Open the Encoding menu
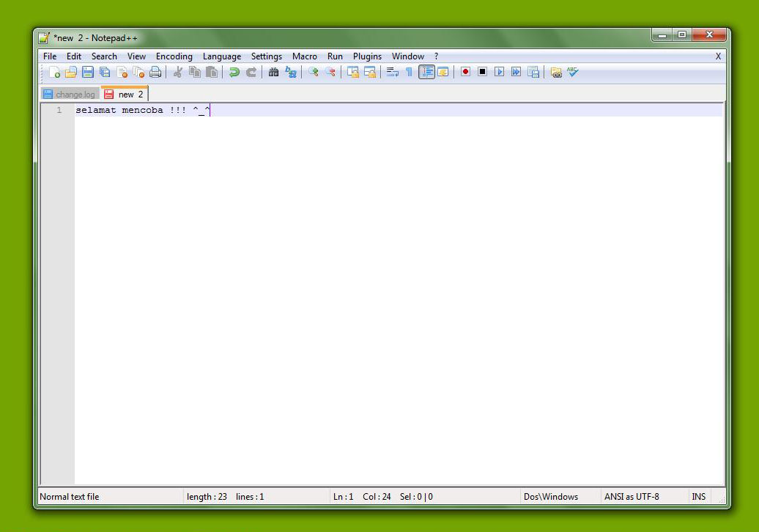 (174, 56)
